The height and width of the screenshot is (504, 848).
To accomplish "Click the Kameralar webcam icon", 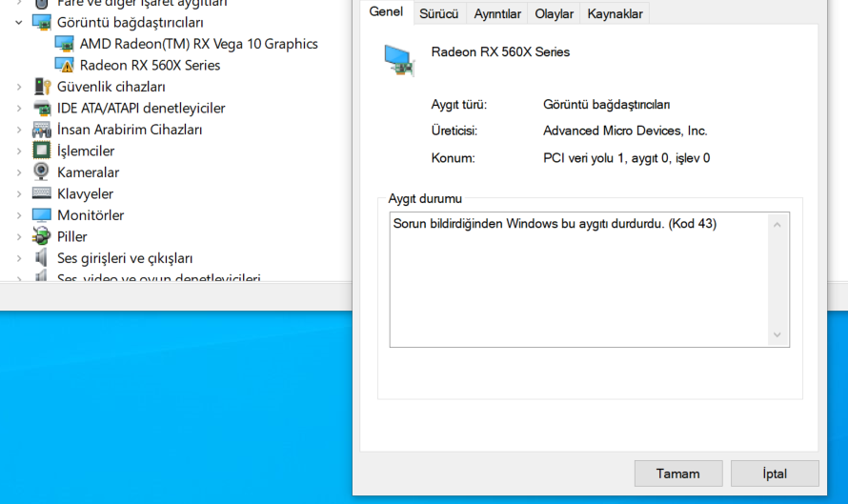I will (x=42, y=171).
